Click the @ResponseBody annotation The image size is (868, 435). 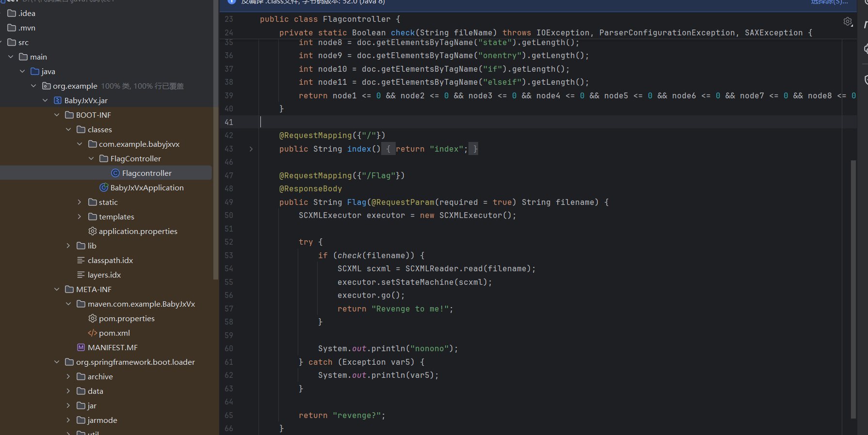pos(311,188)
